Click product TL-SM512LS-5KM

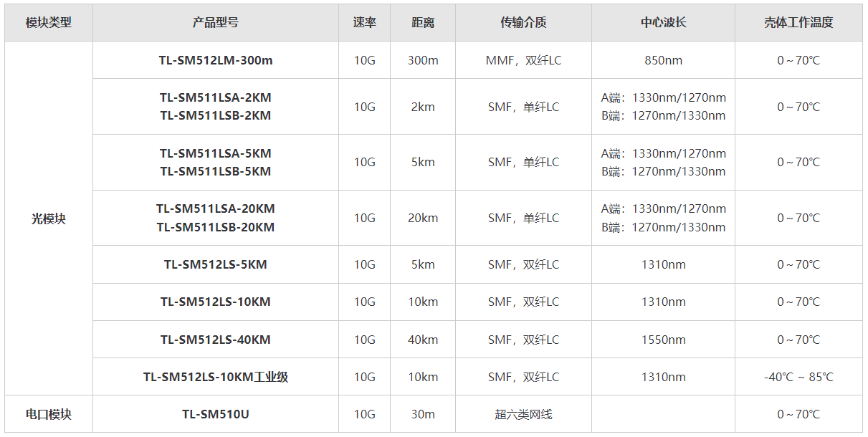click(x=216, y=264)
